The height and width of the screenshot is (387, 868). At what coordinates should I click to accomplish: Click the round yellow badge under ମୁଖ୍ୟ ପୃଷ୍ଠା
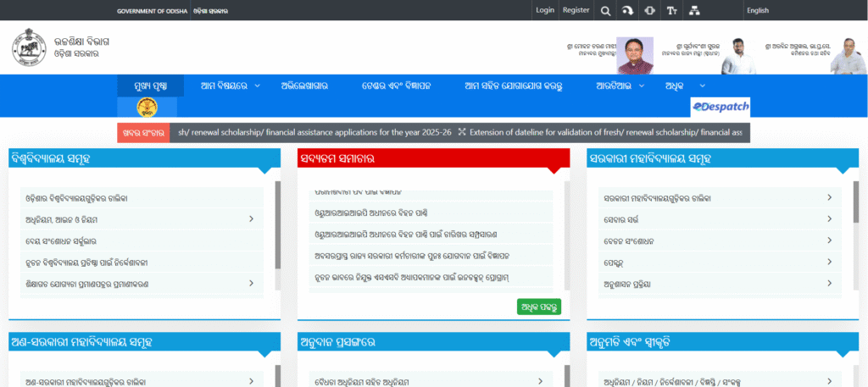147,107
